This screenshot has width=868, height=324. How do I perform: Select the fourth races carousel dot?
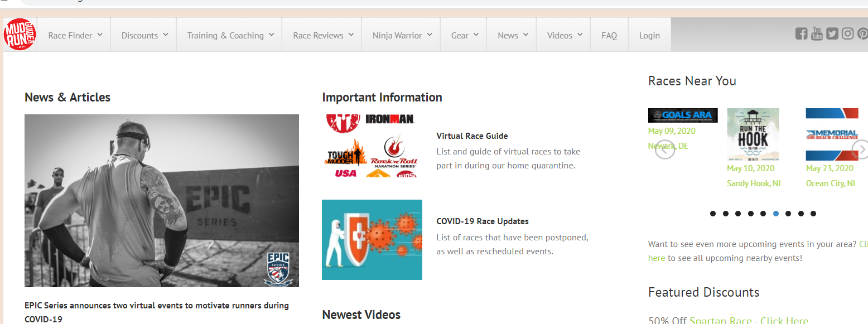click(x=751, y=214)
